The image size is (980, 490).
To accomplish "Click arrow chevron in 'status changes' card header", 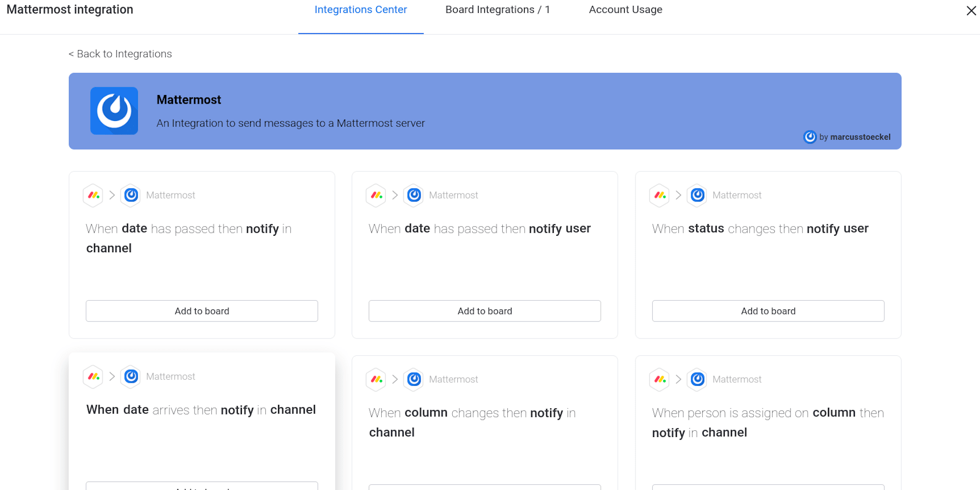I will (x=678, y=195).
